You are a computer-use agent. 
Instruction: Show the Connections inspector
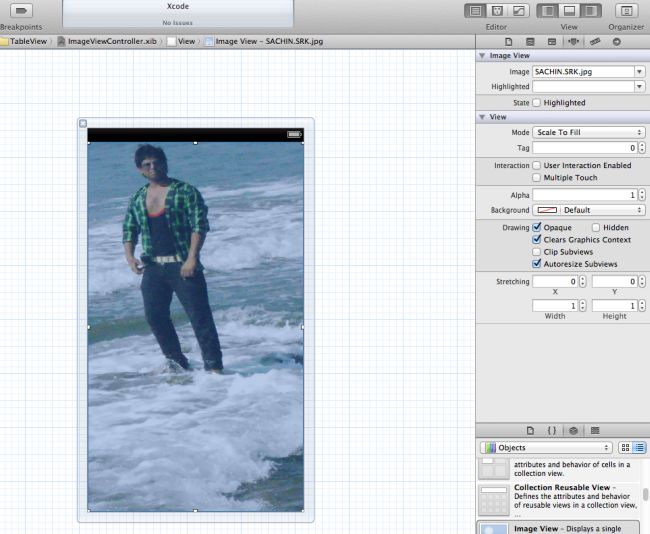616,42
